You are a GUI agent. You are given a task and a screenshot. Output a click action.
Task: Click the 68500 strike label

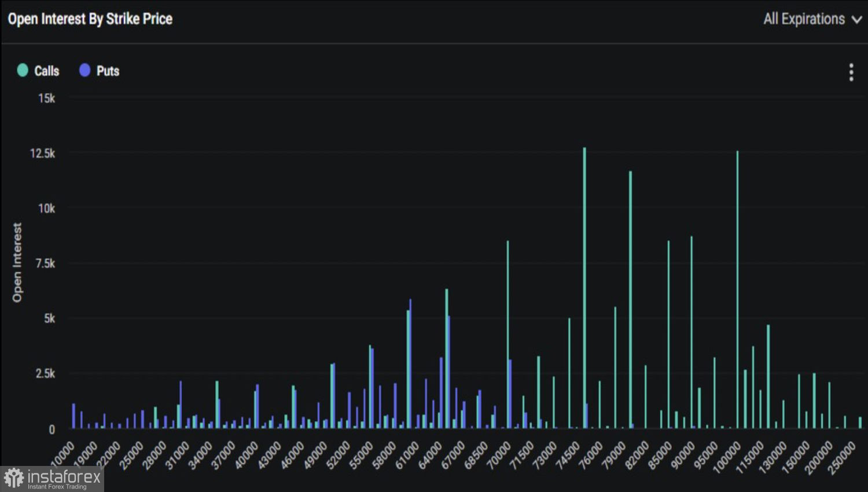click(476, 454)
